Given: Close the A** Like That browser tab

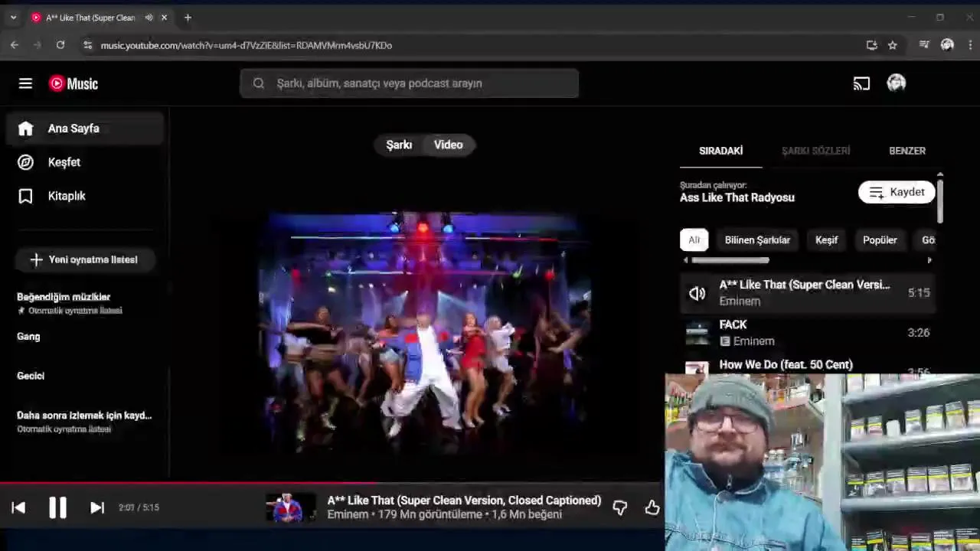Looking at the screenshot, I should coord(164,18).
